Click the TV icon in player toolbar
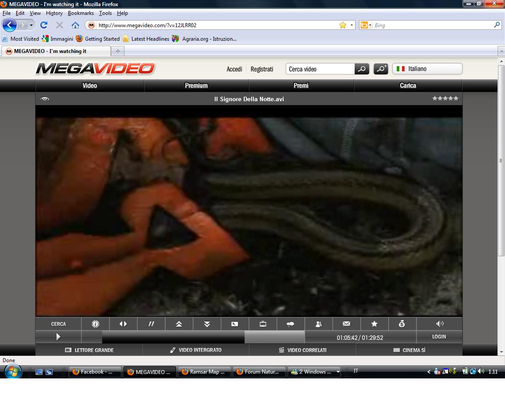Viewport: 505px width, 420px height. [263, 324]
